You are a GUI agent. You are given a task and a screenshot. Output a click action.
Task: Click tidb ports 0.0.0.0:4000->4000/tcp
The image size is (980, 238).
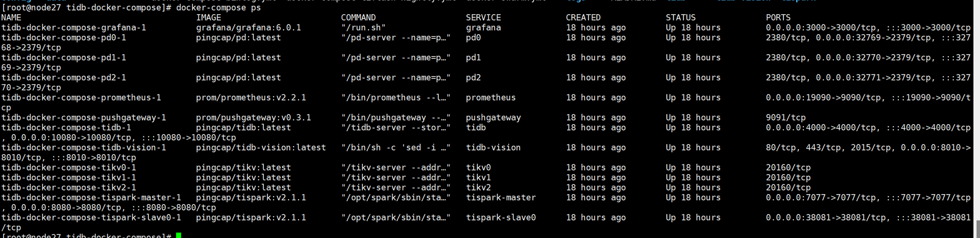click(821, 128)
